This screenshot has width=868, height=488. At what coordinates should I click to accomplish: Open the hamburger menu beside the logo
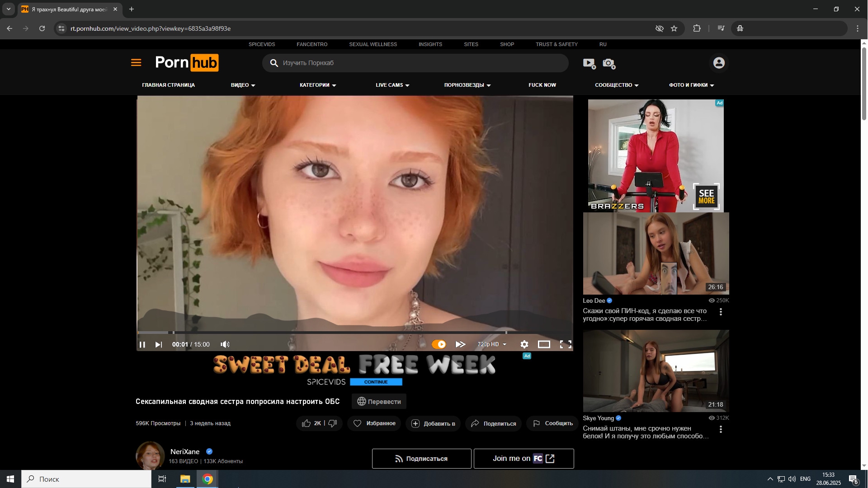(136, 63)
